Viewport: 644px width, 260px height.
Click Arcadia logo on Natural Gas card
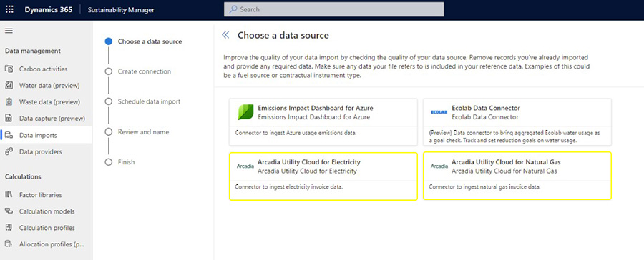(x=439, y=166)
